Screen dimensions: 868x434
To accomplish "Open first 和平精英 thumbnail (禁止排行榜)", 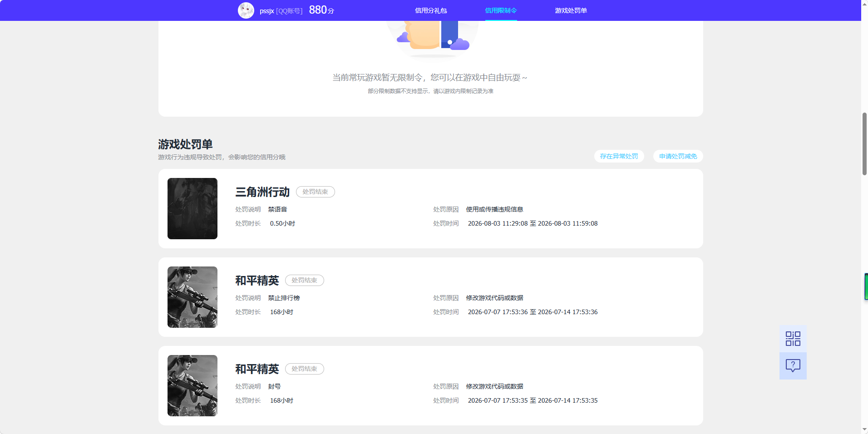I will coord(192,297).
